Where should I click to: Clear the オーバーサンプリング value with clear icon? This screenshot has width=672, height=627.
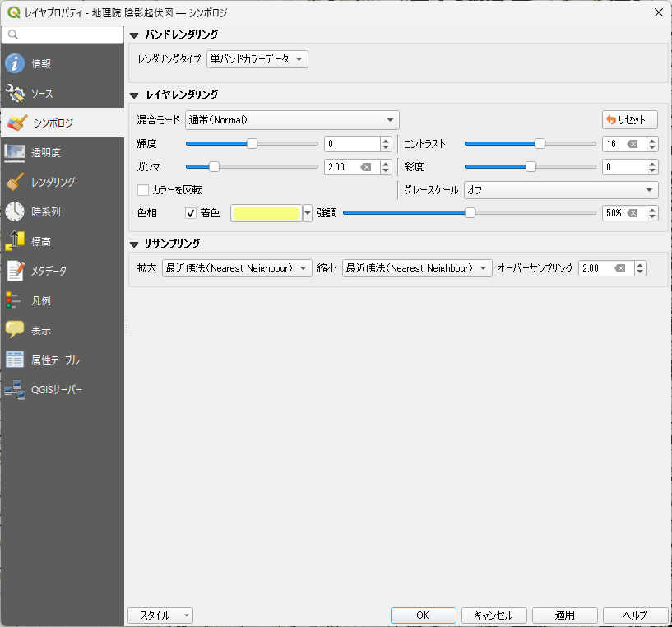(620, 268)
